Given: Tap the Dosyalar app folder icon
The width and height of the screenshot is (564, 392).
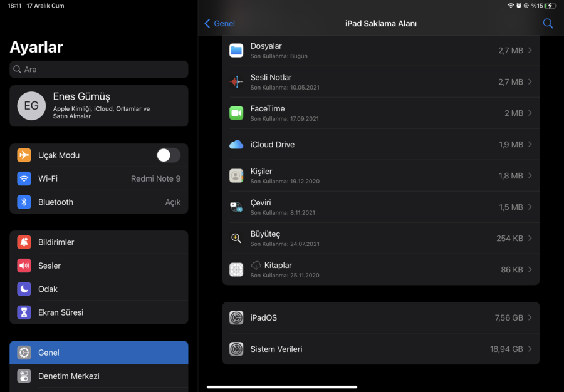Looking at the screenshot, I should click(236, 51).
